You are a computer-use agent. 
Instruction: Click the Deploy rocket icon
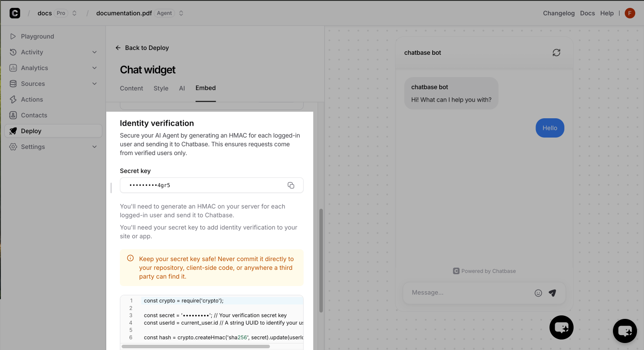point(13,131)
